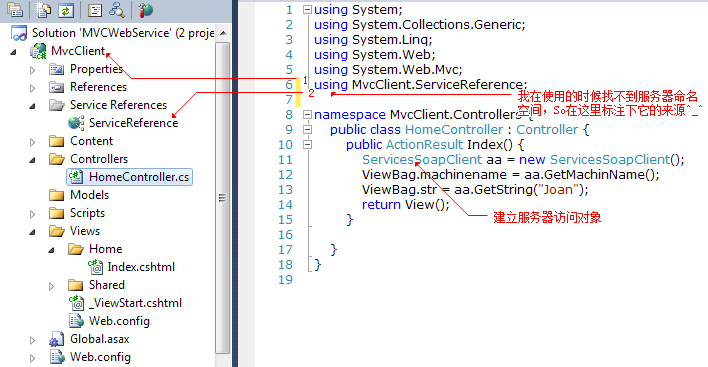
Task: Click the Scripts folder icon
Action: [56, 213]
